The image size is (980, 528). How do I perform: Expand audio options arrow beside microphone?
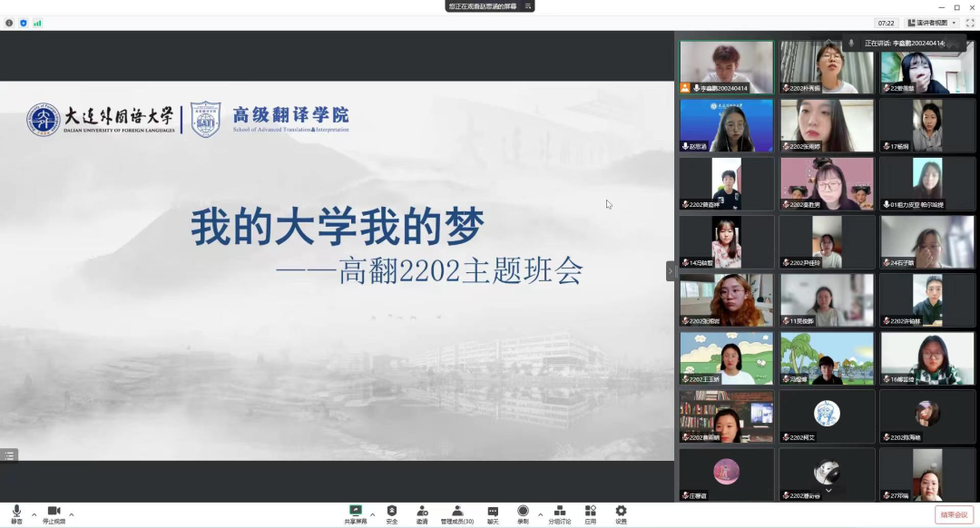point(34,514)
